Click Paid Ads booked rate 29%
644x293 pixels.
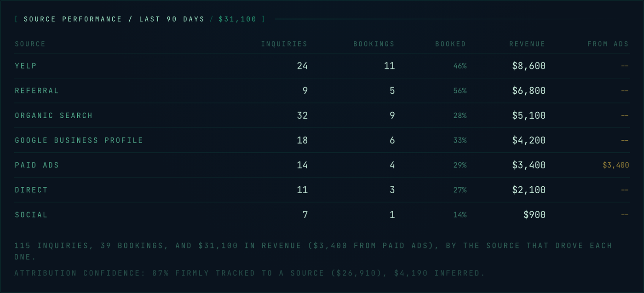[460, 165]
